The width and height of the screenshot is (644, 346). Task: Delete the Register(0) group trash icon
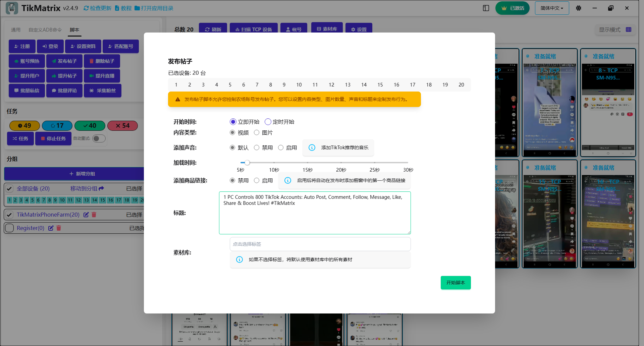point(59,228)
